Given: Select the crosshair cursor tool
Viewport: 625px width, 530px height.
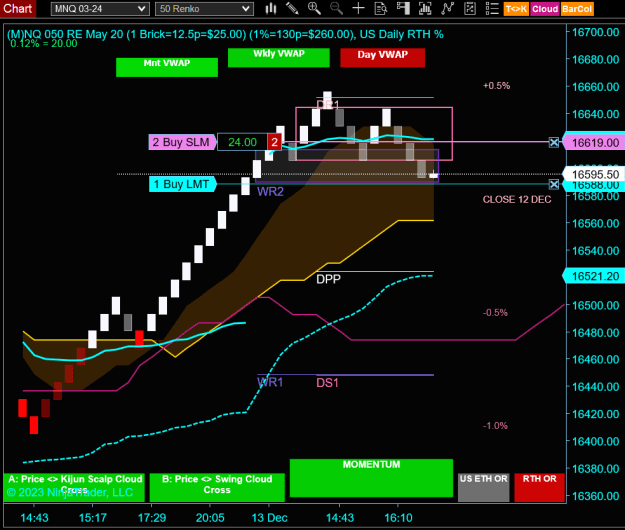Looking at the screenshot, I should 358,8.
